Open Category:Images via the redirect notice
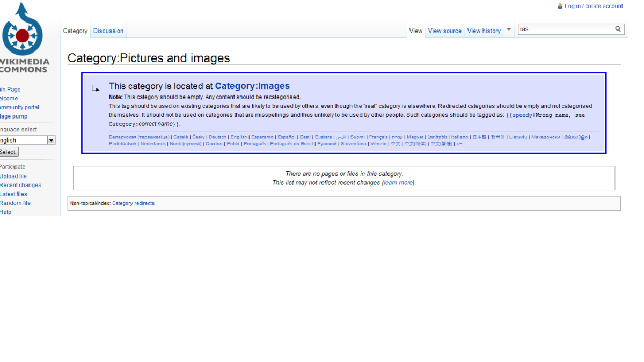This screenshot has height=362, width=644. [x=252, y=86]
